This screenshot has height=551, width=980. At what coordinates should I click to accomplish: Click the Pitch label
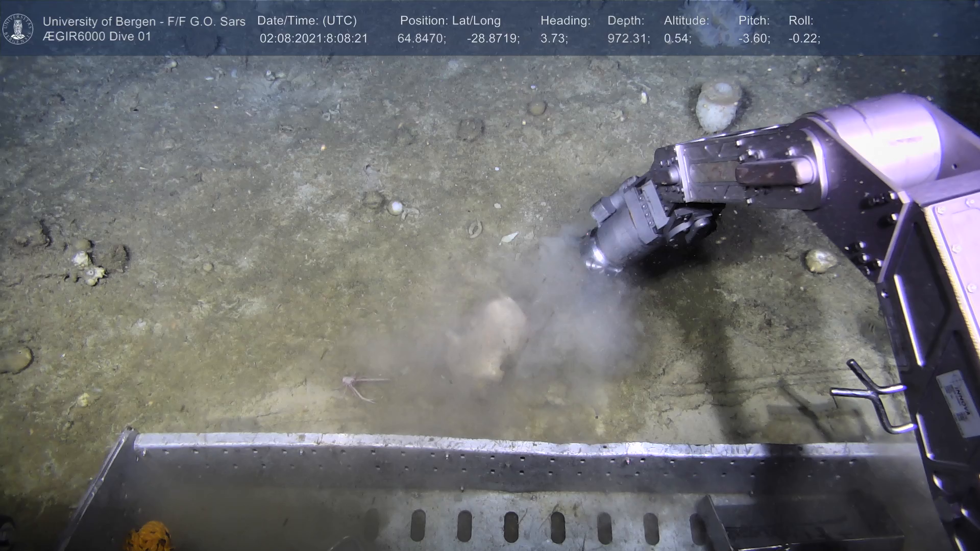tap(754, 21)
